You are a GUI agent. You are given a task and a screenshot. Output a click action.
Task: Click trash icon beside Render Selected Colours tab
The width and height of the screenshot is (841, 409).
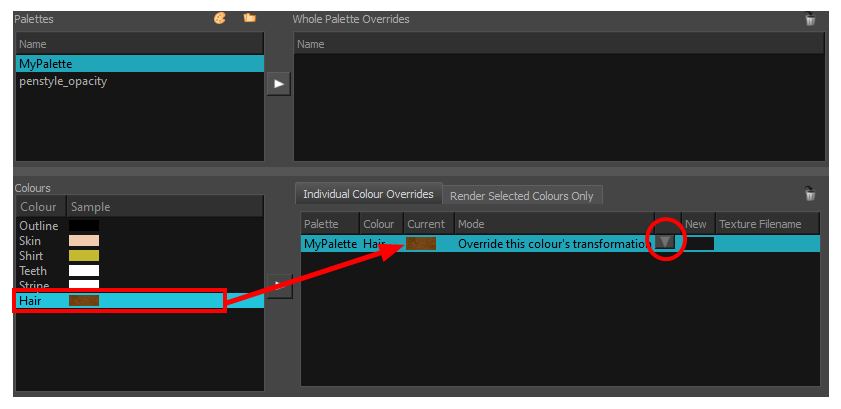coord(810,194)
